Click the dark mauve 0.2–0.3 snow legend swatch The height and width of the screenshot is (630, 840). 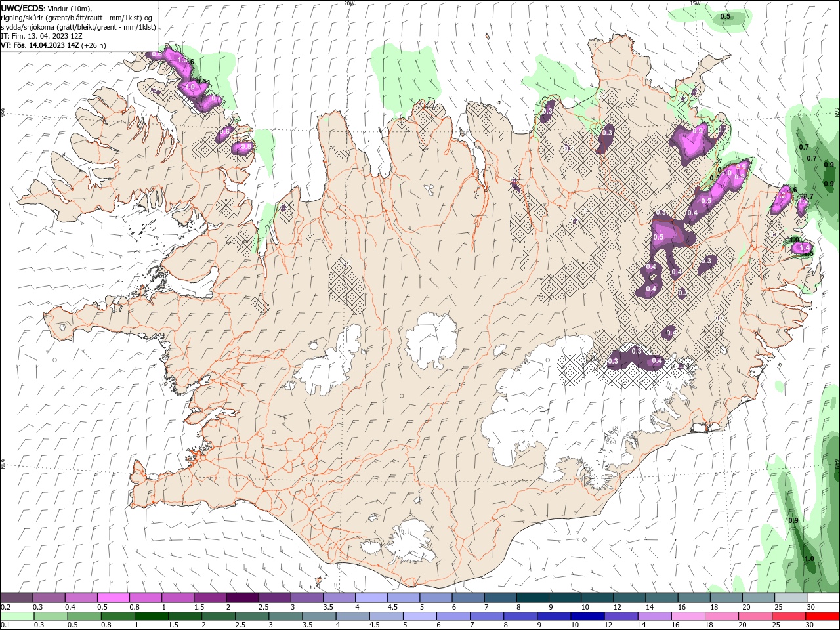click(17, 598)
